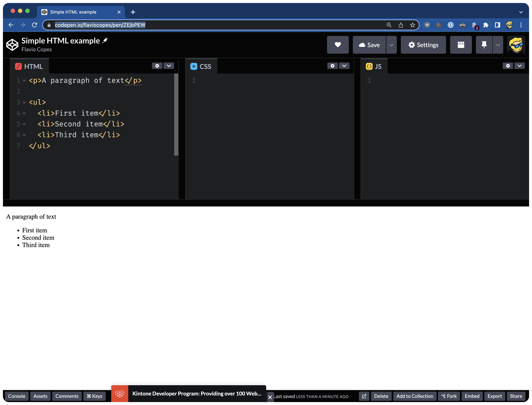
Task: Expand the Save options dropdown arrow
Action: (x=391, y=45)
